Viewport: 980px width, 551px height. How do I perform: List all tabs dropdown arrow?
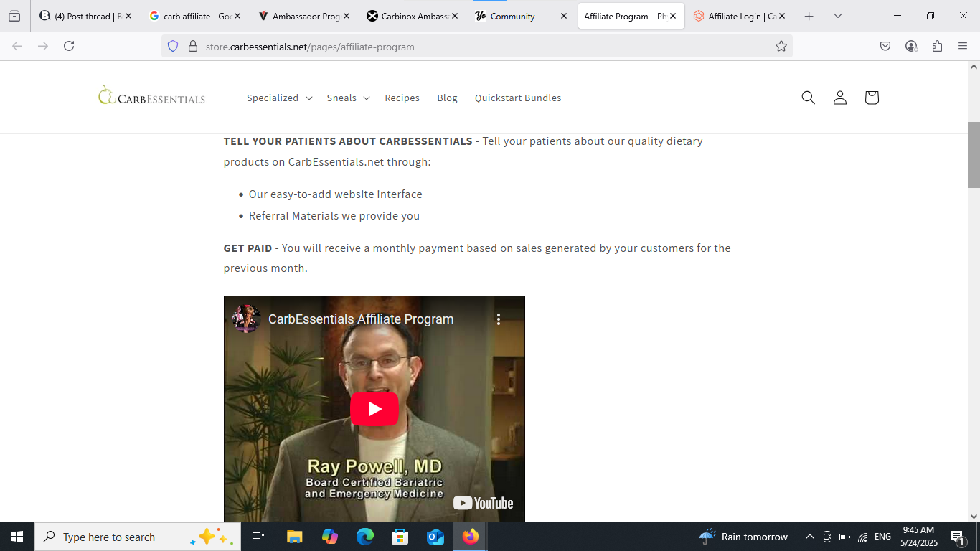(837, 16)
